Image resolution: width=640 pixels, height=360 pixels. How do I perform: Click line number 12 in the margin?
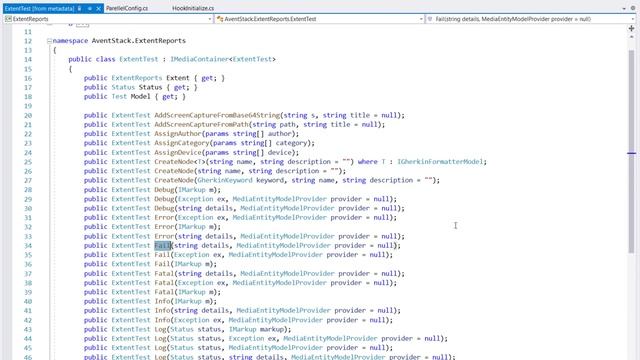click(x=28, y=41)
